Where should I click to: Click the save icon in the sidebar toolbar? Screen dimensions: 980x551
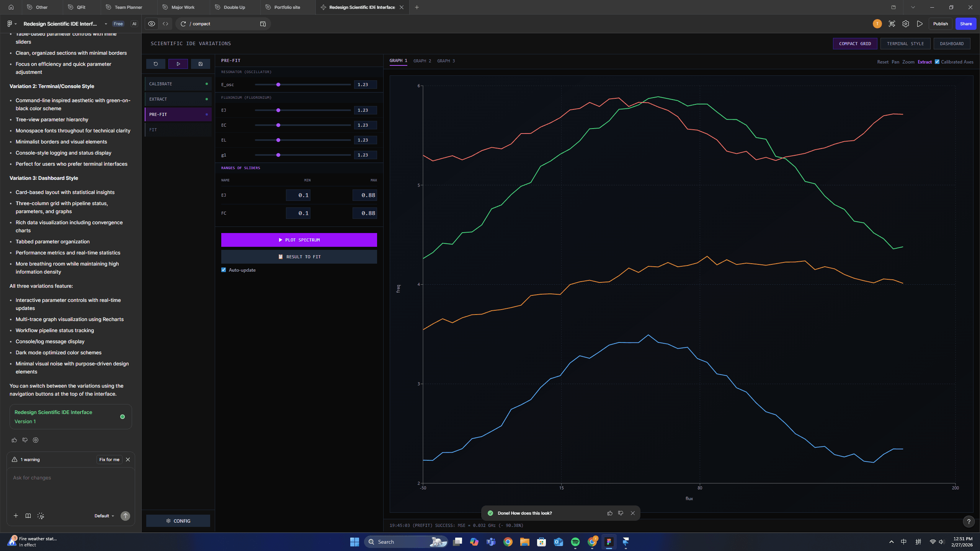coord(200,64)
